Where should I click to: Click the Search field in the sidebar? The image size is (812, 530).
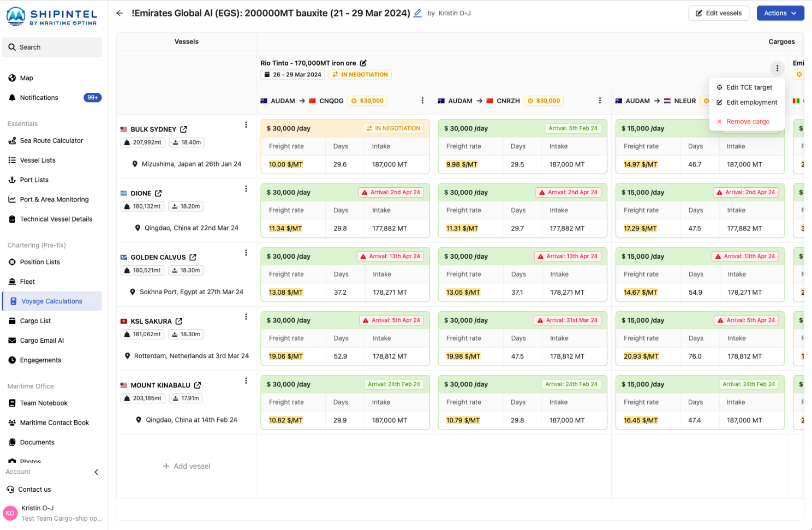point(52,47)
